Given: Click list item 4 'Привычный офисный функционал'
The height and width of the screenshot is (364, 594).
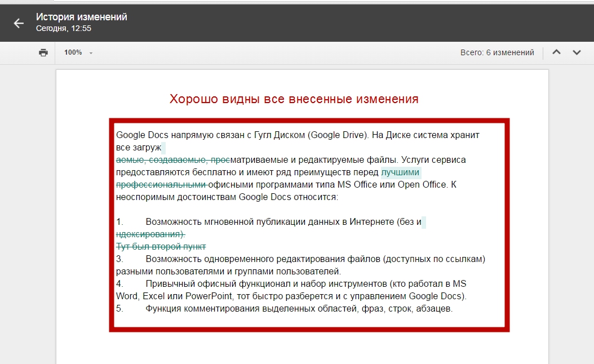Looking at the screenshot, I should (x=304, y=284).
